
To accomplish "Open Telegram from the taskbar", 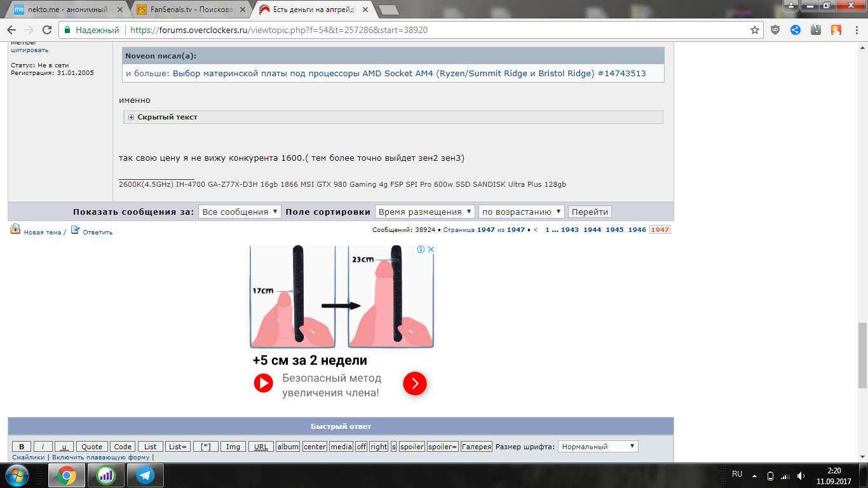I will pos(146,475).
